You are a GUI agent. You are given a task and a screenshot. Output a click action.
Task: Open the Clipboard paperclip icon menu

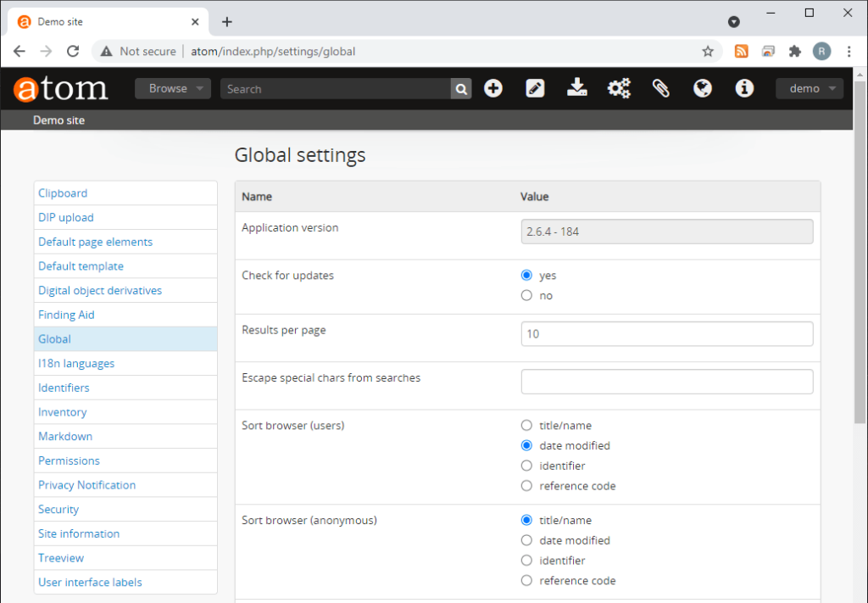click(661, 88)
